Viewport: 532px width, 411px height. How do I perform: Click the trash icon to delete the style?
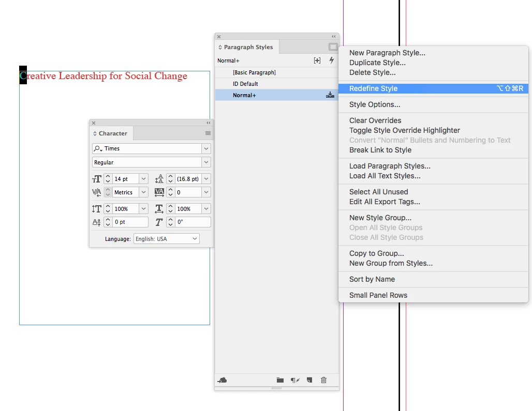(323, 380)
